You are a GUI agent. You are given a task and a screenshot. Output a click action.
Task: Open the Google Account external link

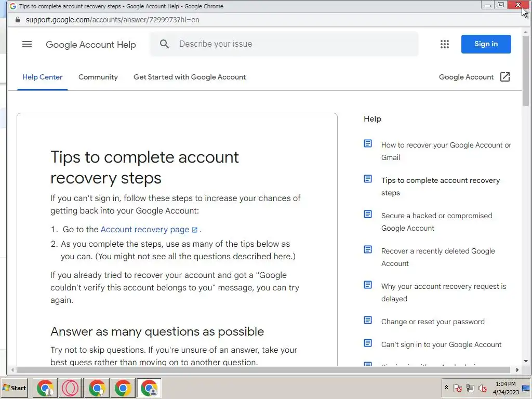[474, 77]
